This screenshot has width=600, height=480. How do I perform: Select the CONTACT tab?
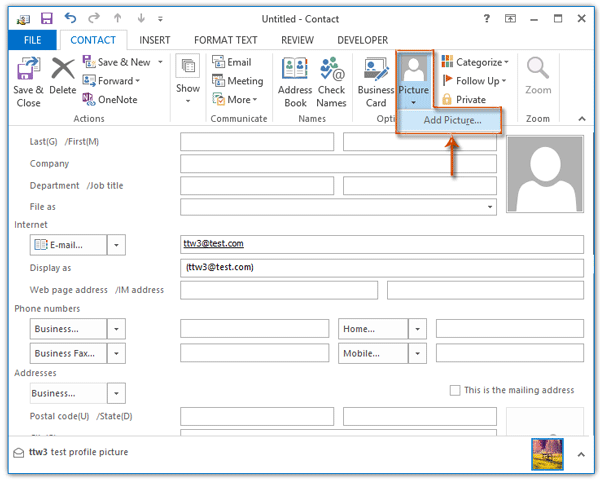pos(93,40)
